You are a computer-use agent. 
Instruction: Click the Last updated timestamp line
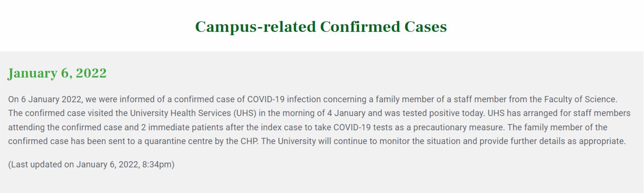click(91, 165)
